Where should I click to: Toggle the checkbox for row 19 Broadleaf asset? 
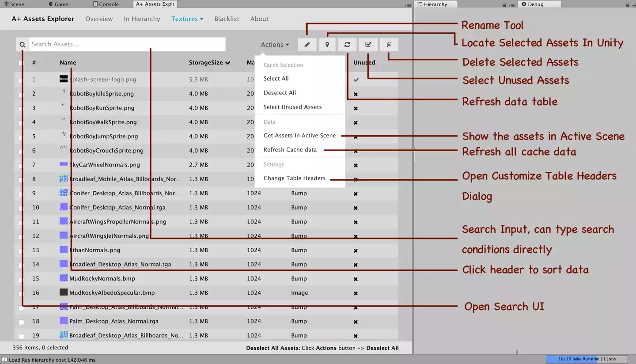(x=21, y=336)
